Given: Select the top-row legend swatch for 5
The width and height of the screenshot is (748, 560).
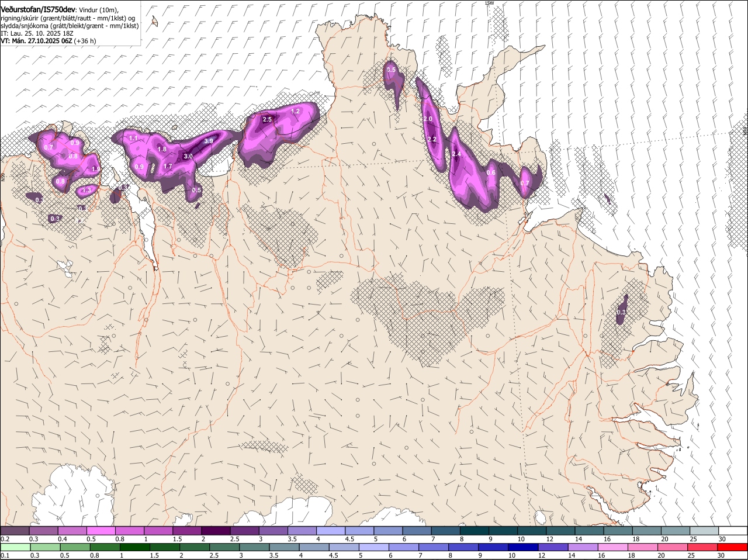Looking at the screenshot, I should (389, 530).
